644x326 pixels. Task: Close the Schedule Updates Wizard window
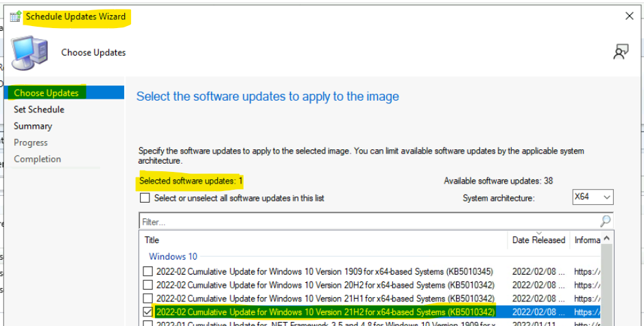[x=629, y=16]
